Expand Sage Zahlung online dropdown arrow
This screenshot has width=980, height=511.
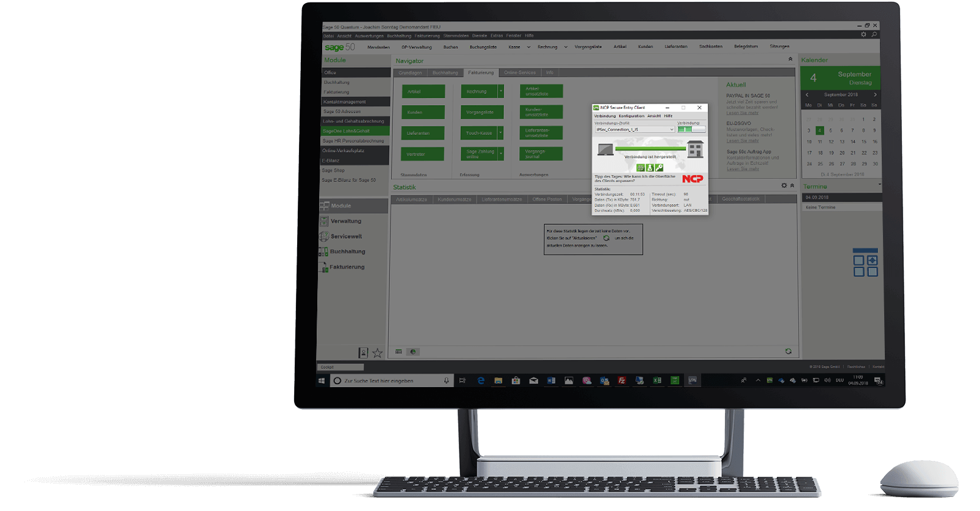pos(501,154)
